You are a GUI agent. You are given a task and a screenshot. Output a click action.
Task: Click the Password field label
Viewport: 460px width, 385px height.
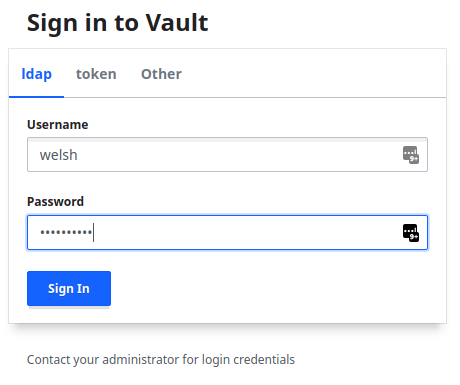click(55, 202)
